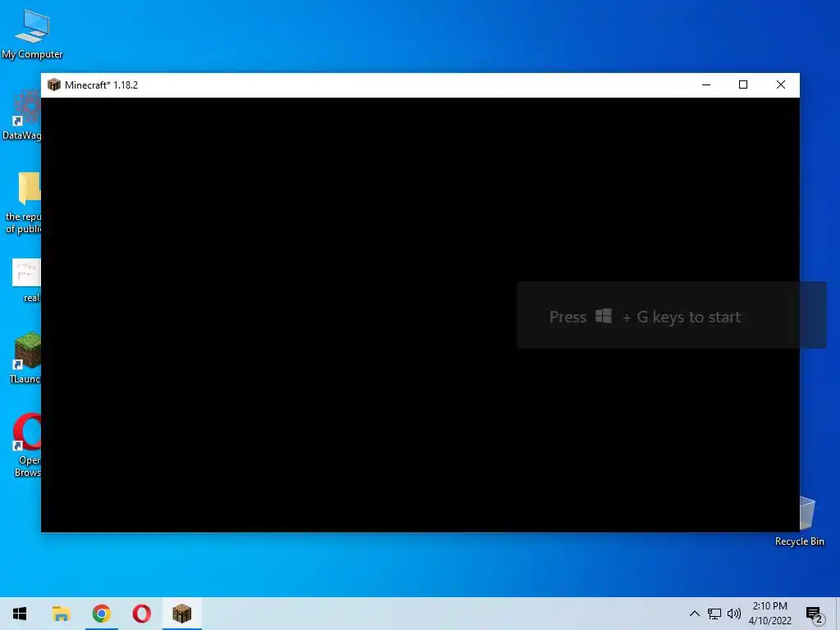
Task: Click the Minecraft icon in the title bar
Action: pyautogui.click(x=53, y=84)
